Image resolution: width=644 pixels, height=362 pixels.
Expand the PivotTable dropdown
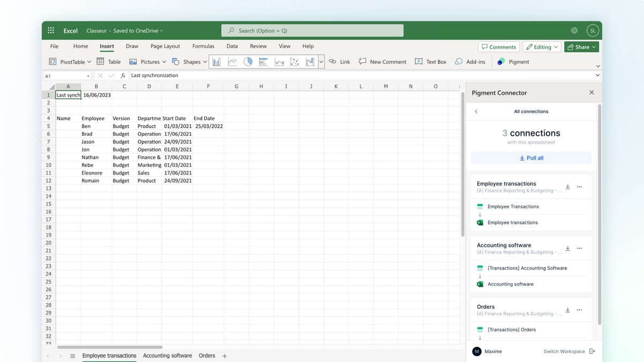[x=89, y=62]
